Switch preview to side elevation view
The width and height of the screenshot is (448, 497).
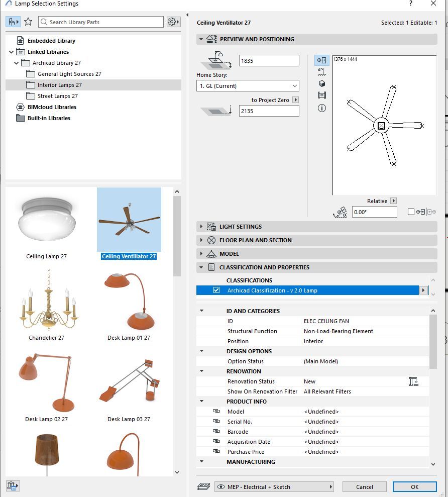click(x=321, y=72)
